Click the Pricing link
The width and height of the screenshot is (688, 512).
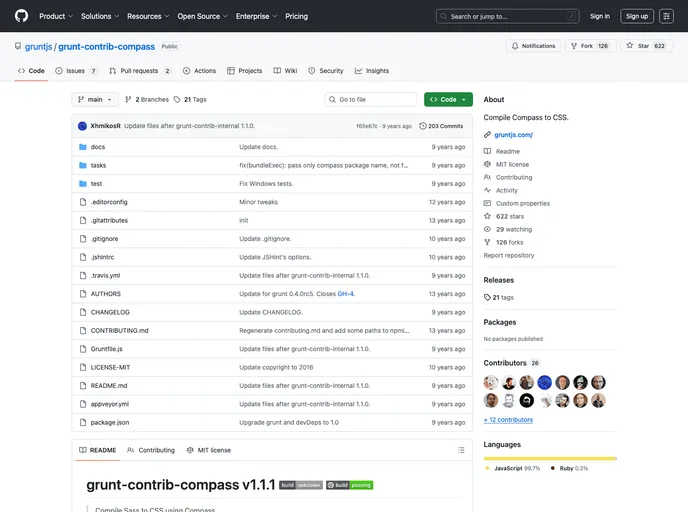(297, 16)
